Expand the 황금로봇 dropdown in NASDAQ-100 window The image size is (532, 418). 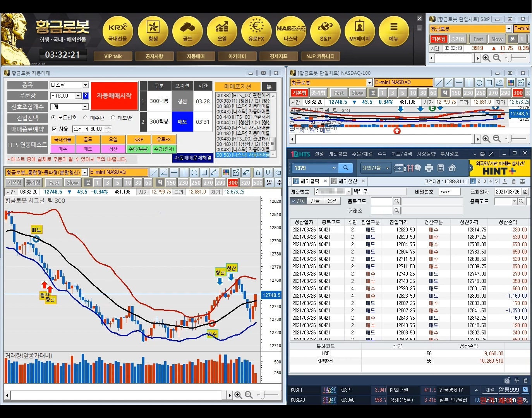(x=369, y=82)
